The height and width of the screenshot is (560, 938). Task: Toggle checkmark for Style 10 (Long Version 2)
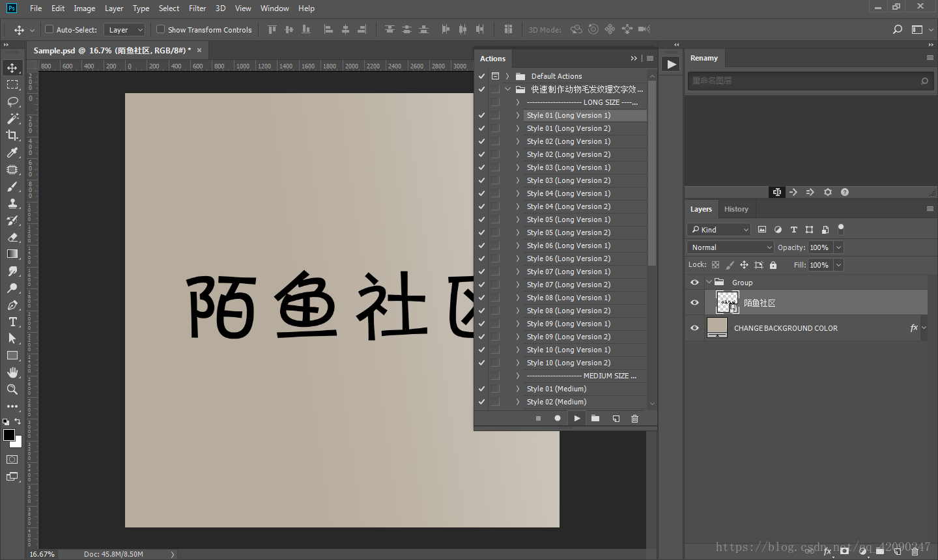pos(481,363)
